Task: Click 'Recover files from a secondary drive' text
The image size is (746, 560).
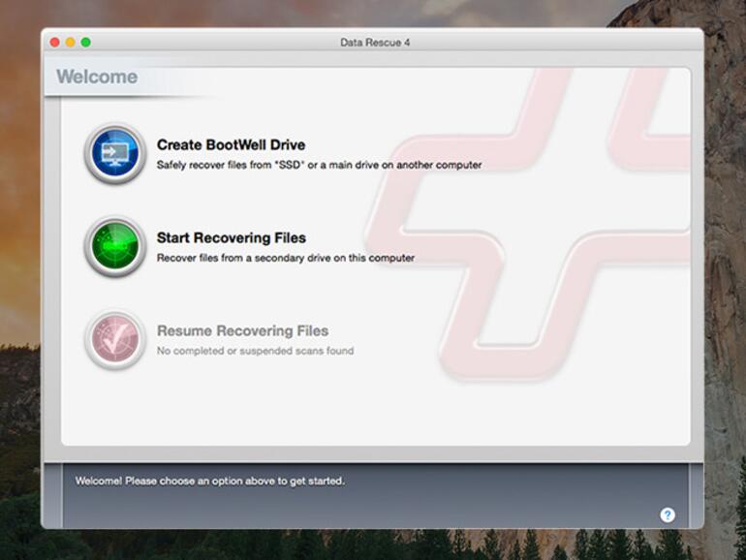Action: (x=286, y=258)
